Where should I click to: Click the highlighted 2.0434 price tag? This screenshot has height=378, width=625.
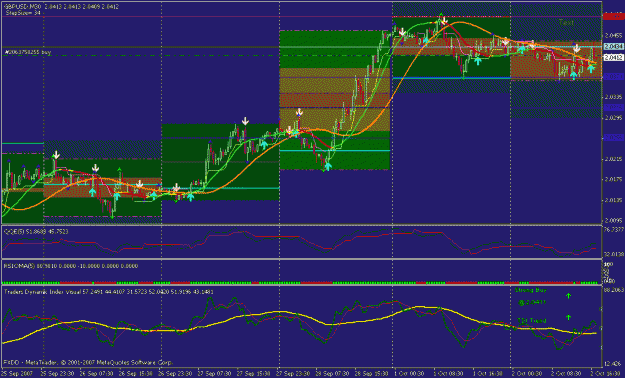614,47
